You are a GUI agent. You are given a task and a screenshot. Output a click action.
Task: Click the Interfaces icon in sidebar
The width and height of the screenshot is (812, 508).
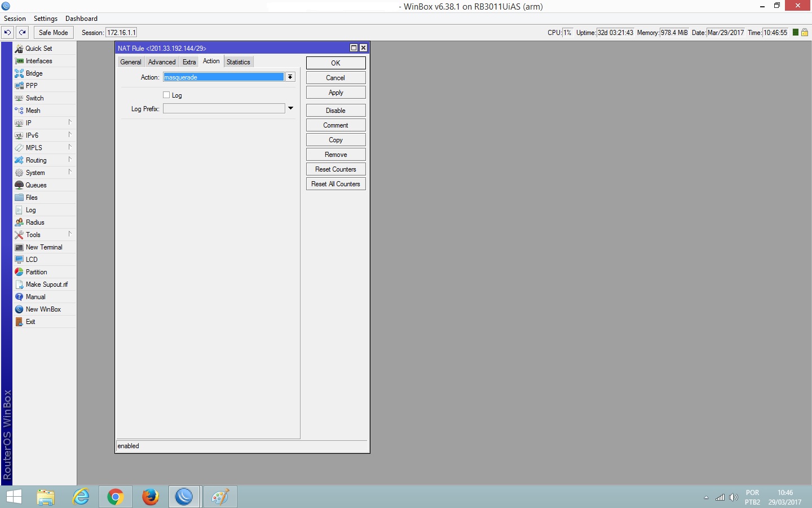point(19,61)
